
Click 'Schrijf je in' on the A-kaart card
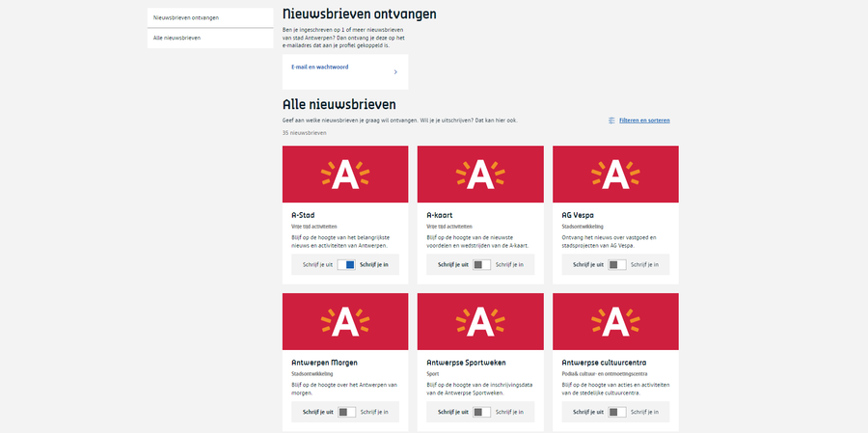[509, 264]
